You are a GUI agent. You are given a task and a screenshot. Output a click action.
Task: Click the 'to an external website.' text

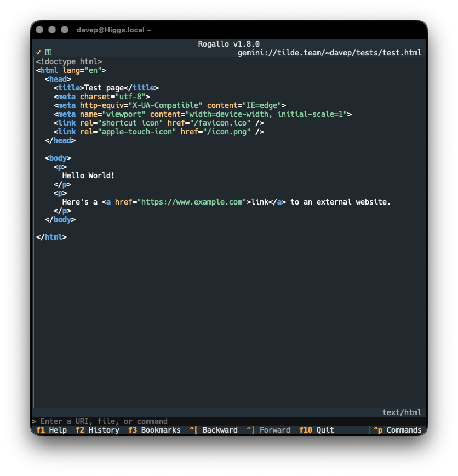click(x=340, y=202)
